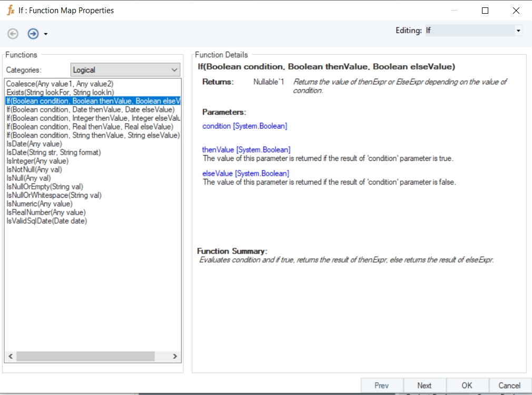Expand the Categories Logical dropdown
The width and height of the screenshot is (532, 395).
[174, 70]
